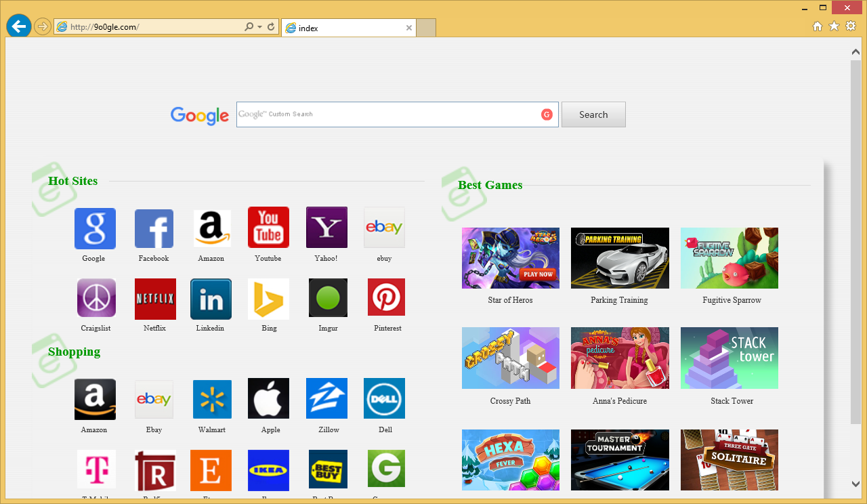Open the Parking Training game thumbnail
867x504 pixels.
click(620, 258)
